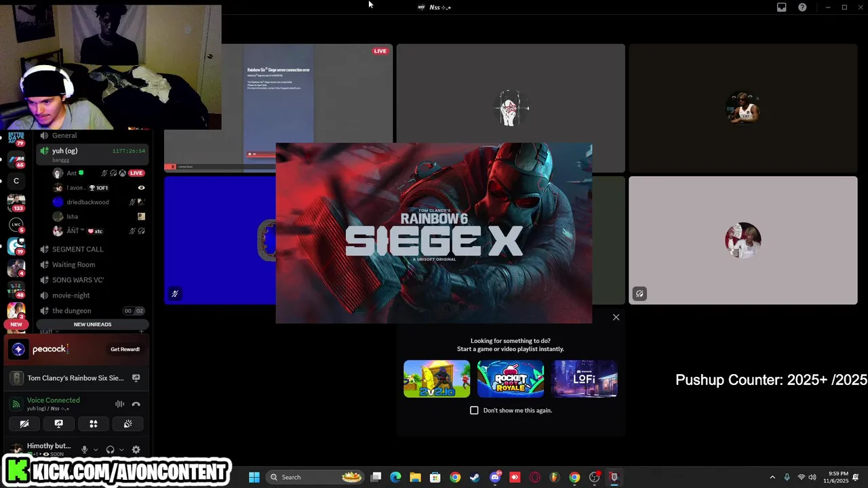Open the Discord inbox icon

782,7
